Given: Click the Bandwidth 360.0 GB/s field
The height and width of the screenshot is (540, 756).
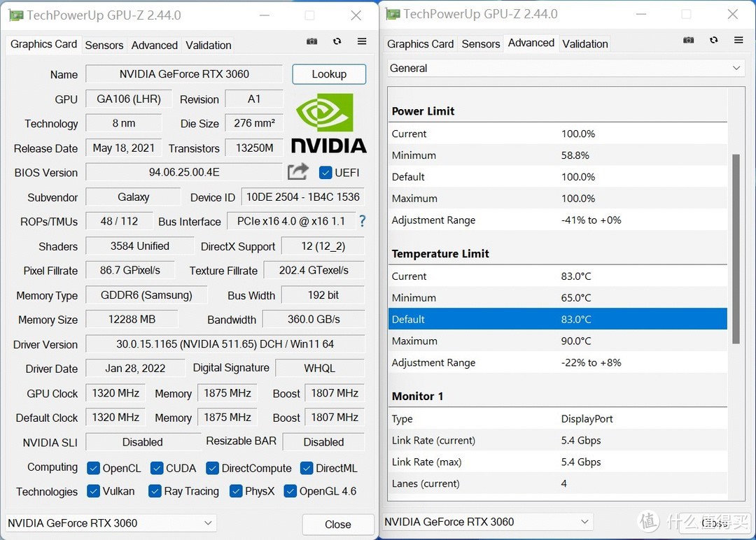Looking at the screenshot, I should [314, 320].
